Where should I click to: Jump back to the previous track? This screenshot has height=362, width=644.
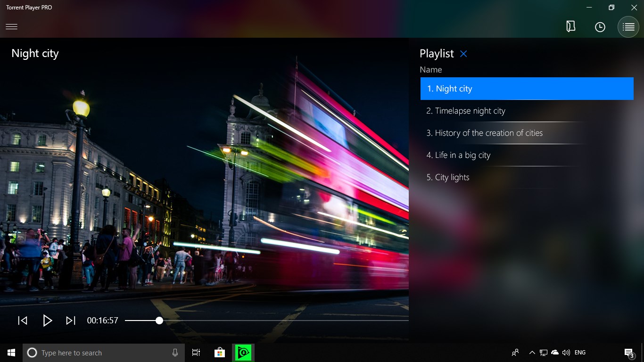pyautogui.click(x=22, y=321)
